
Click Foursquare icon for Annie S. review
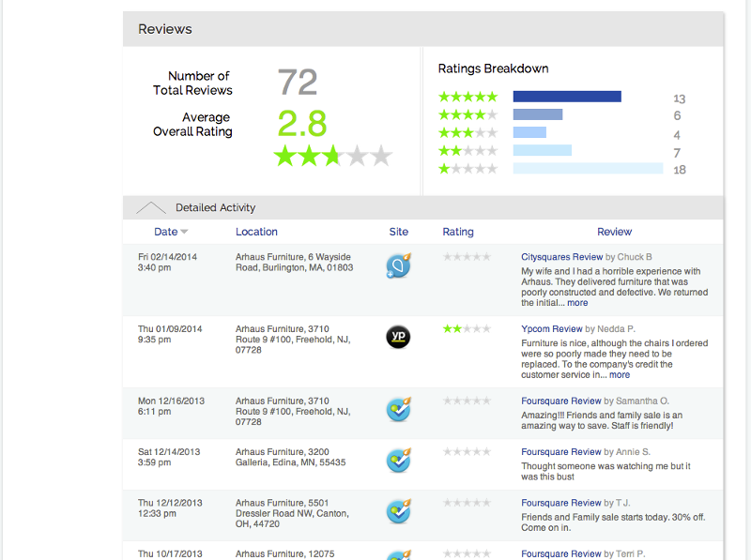[x=398, y=461]
